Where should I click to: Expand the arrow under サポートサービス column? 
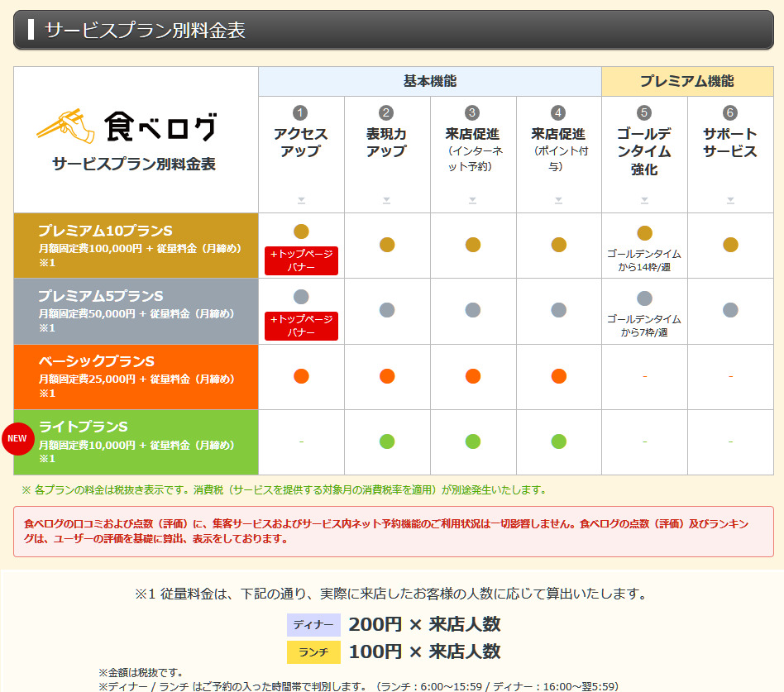[x=730, y=200]
